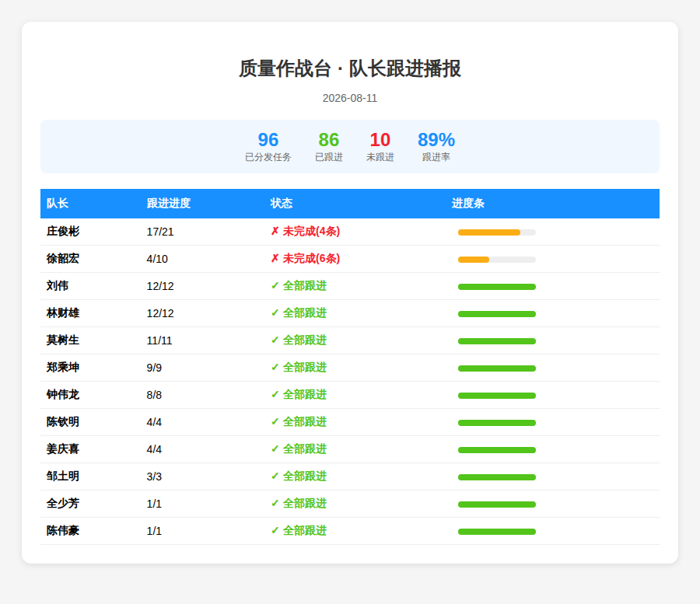
Task: Select captain name 姜庆喜
Action: pyautogui.click(x=63, y=449)
